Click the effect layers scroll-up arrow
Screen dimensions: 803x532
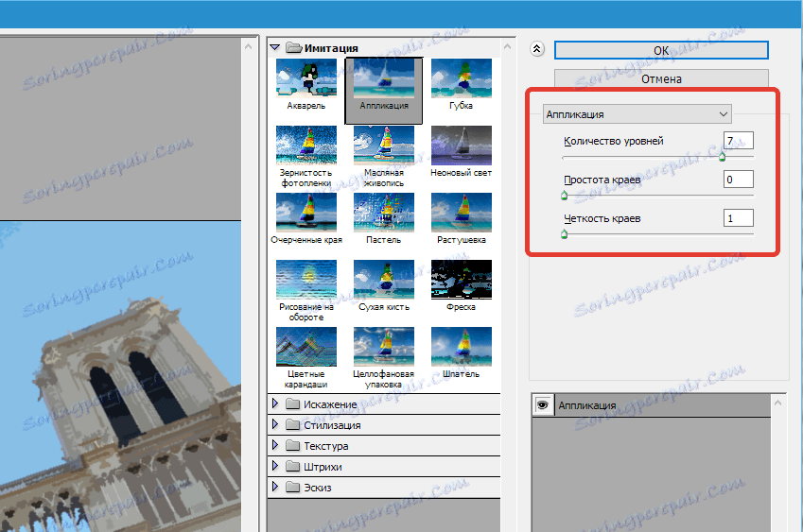click(x=777, y=403)
